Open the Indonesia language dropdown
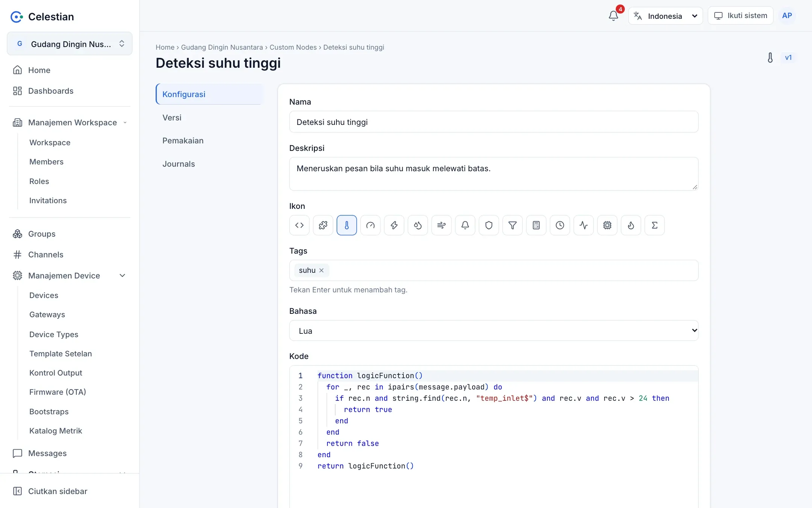Viewport: 812px width, 508px height. (665, 16)
